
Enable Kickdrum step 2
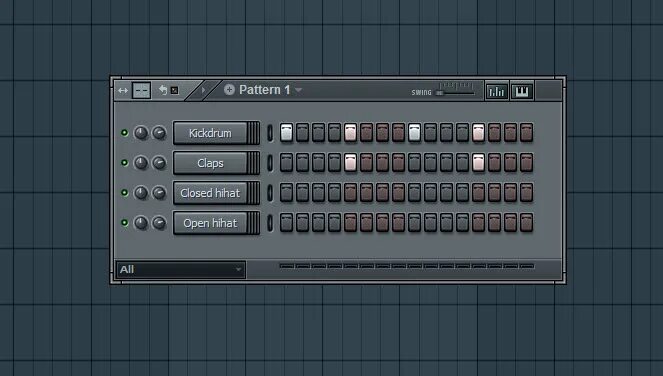[x=302, y=132]
